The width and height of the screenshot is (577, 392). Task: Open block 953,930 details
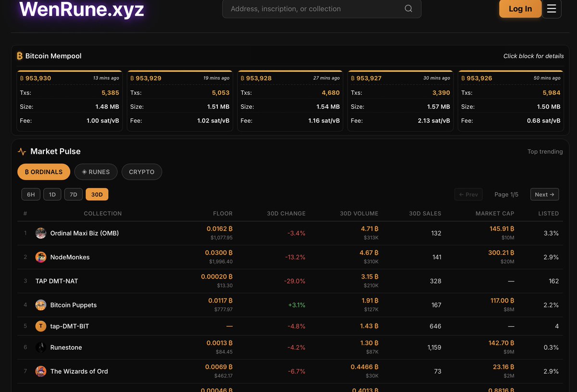pos(70,101)
